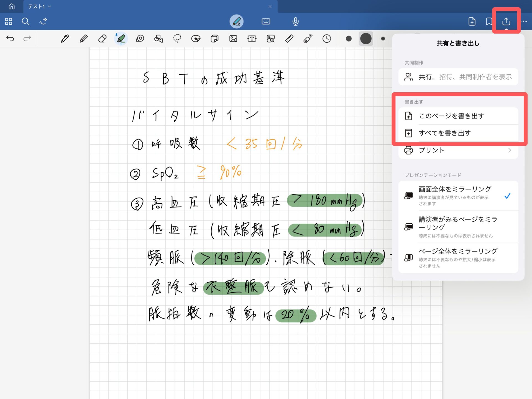Select the large dark stroke size swatch
This screenshot has height=399, width=532.
point(365,39)
